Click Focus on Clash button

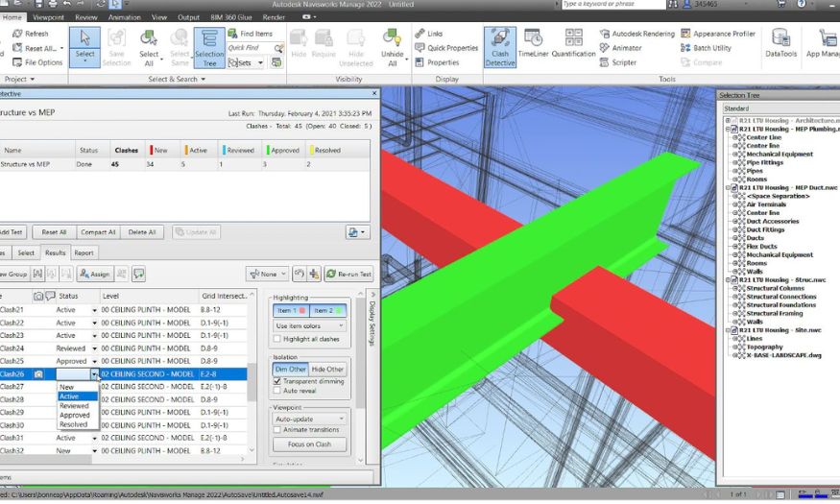(309, 444)
